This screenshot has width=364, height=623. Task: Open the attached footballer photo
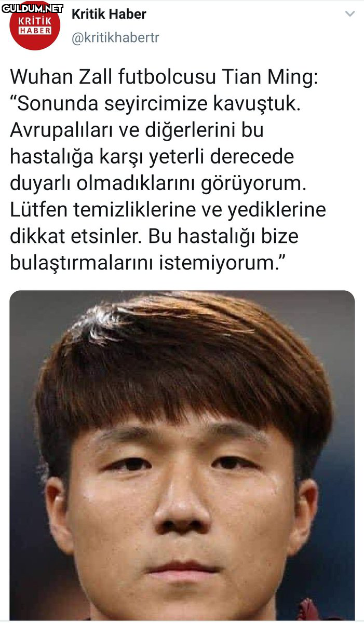point(182,455)
